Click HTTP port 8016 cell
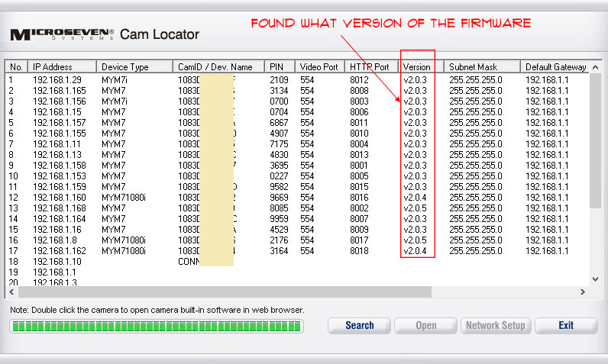The width and height of the screenshot is (608, 364). click(x=360, y=198)
